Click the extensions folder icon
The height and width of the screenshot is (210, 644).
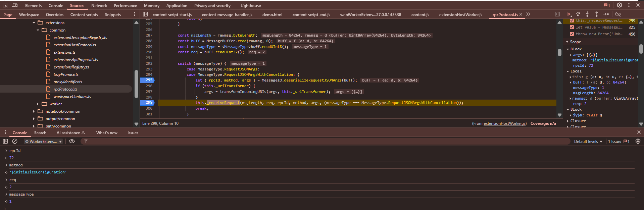tap(41, 23)
